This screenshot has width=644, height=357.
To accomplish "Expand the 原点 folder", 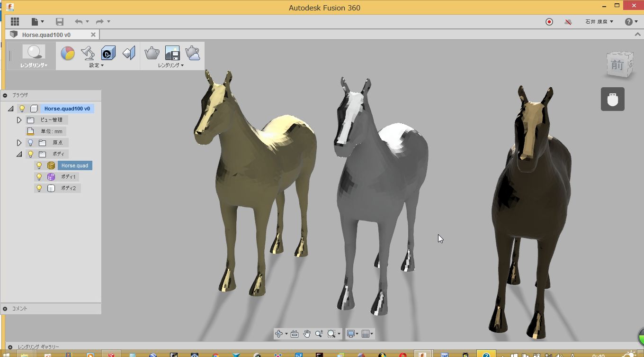I will coord(19,143).
